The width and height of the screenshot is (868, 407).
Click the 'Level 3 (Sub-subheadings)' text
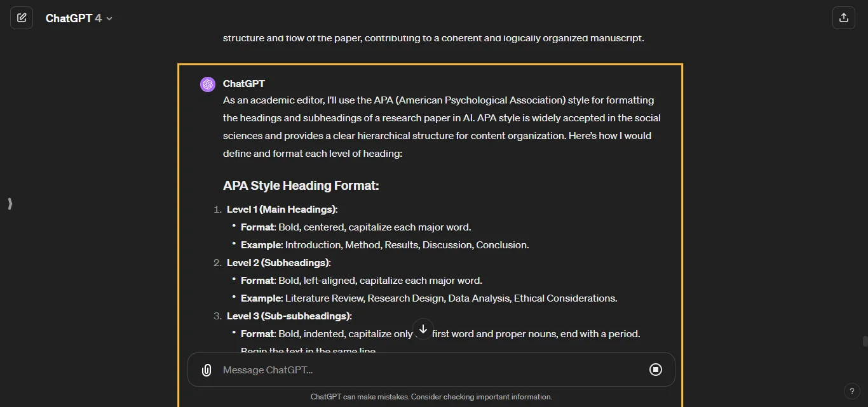click(288, 316)
